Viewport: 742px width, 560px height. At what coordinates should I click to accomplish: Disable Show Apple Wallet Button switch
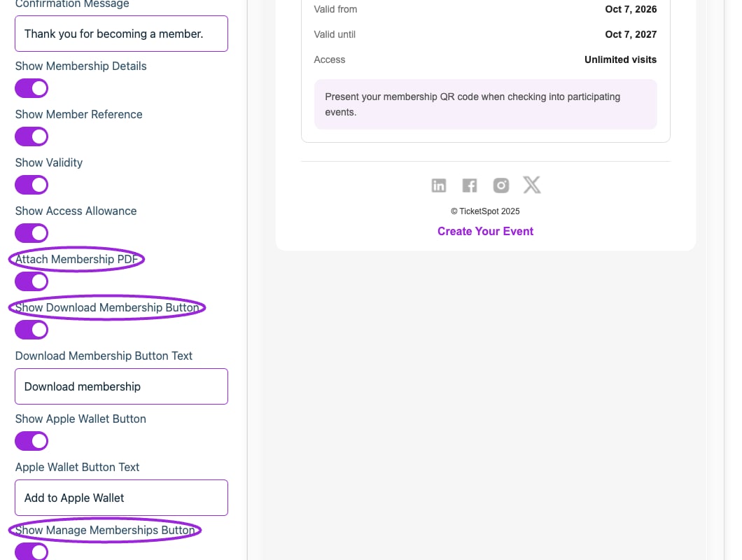pyautogui.click(x=31, y=441)
